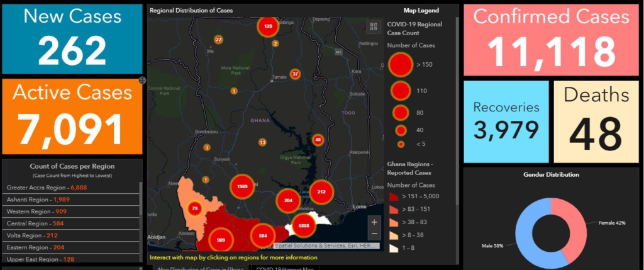Open the basemap gallery grid icon
The image size is (644, 270).
pos(373,26)
